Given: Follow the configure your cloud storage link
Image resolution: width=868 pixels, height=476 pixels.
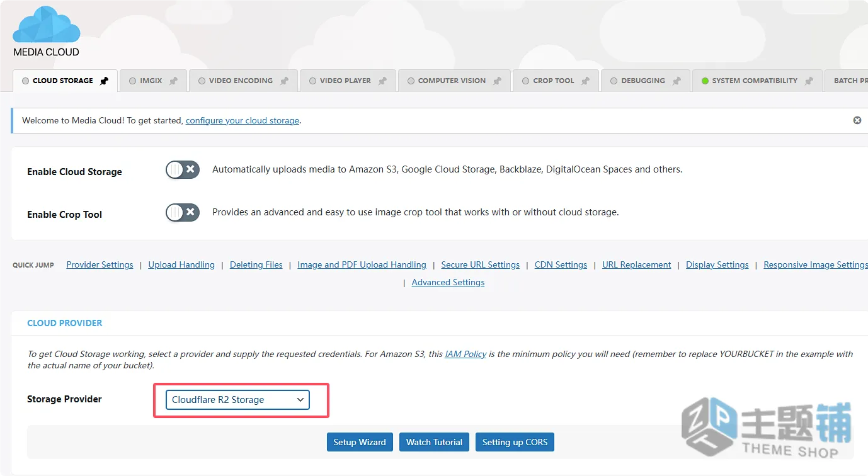Looking at the screenshot, I should point(243,120).
